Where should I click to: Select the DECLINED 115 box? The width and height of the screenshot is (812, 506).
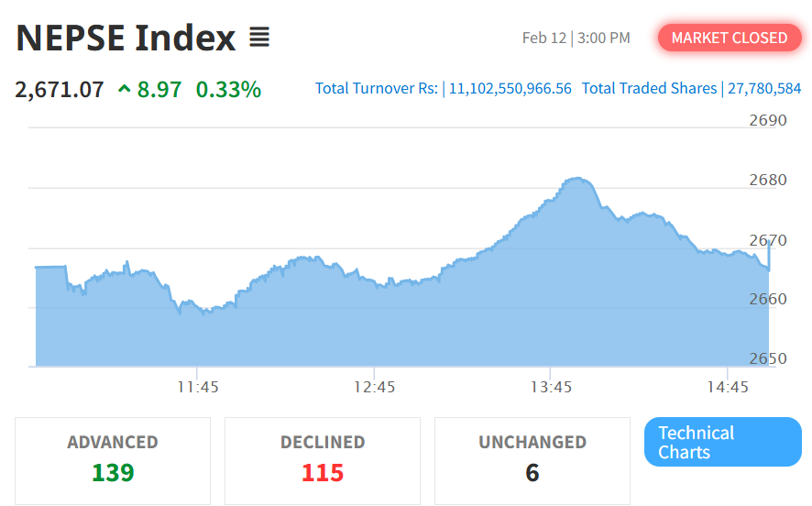(x=323, y=460)
